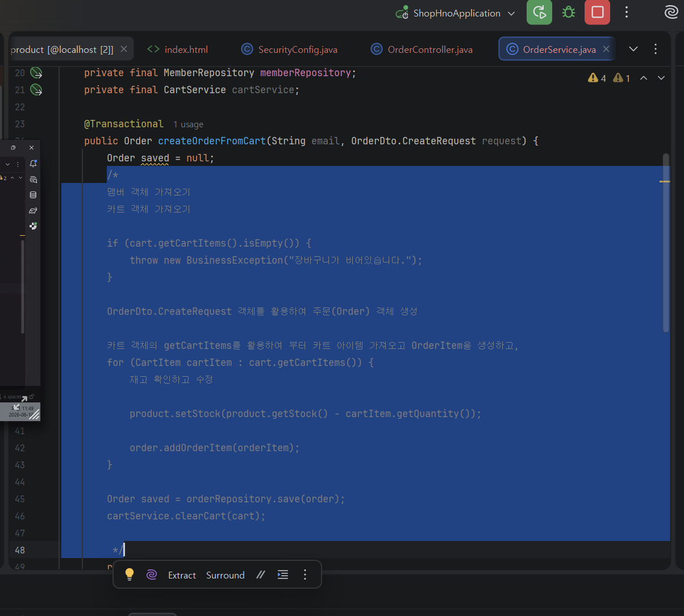Screen dimensions: 684x616
Task: Click the small window's vertical scrollbar
Action: click(x=22, y=287)
